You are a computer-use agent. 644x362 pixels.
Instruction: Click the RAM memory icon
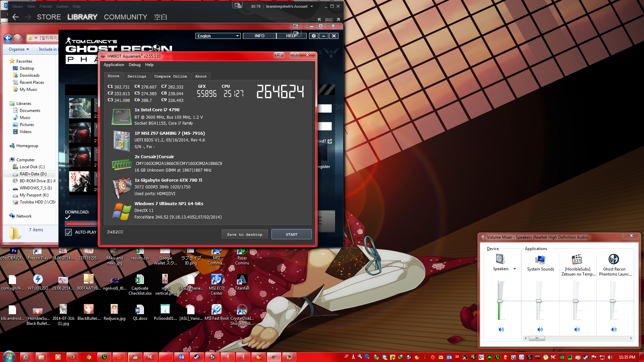tap(122, 164)
